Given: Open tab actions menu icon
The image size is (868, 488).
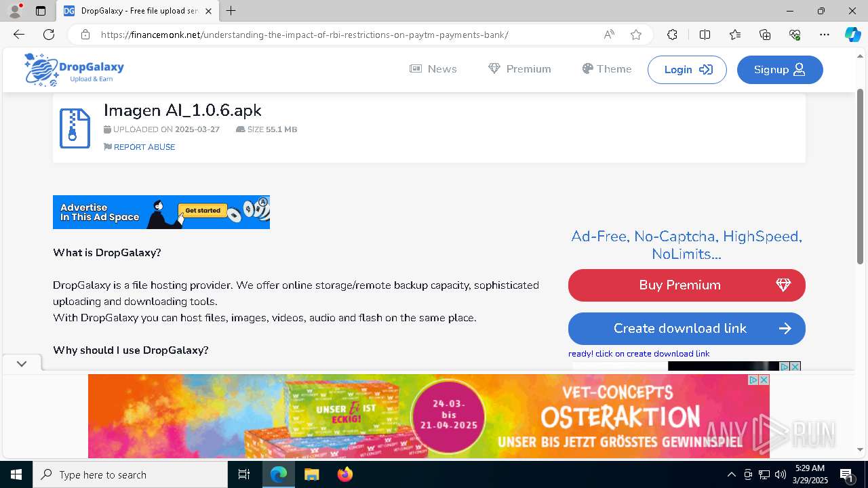Looking at the screenshot, I should [41, 11].
